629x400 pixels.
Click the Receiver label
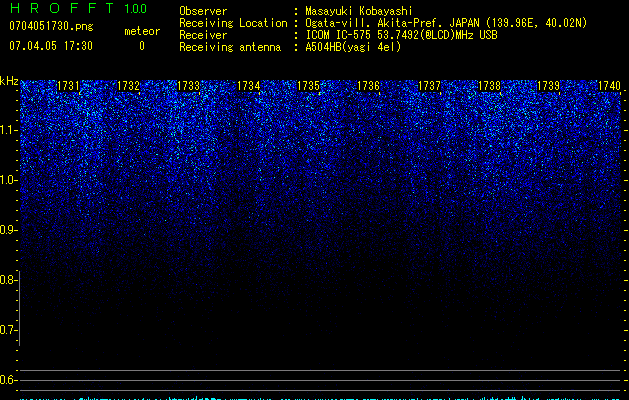coord(203,35)
